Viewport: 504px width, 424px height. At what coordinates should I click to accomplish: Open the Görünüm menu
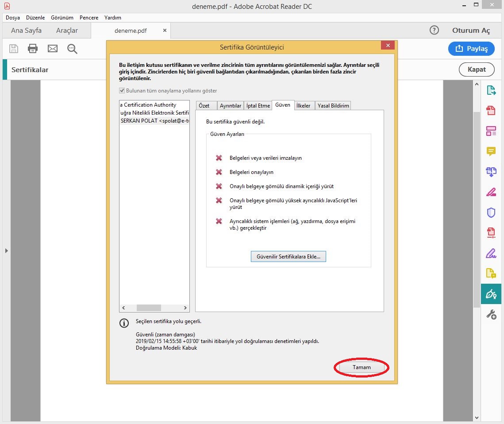(62, 18)
